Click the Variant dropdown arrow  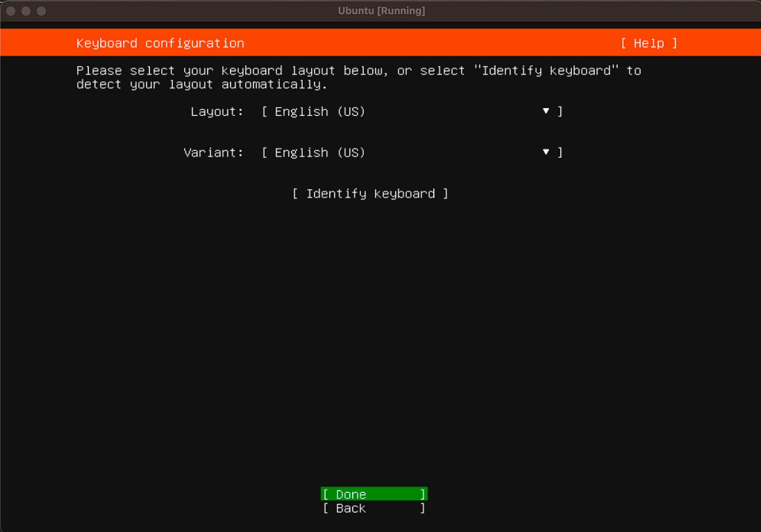tap(546, 152)
